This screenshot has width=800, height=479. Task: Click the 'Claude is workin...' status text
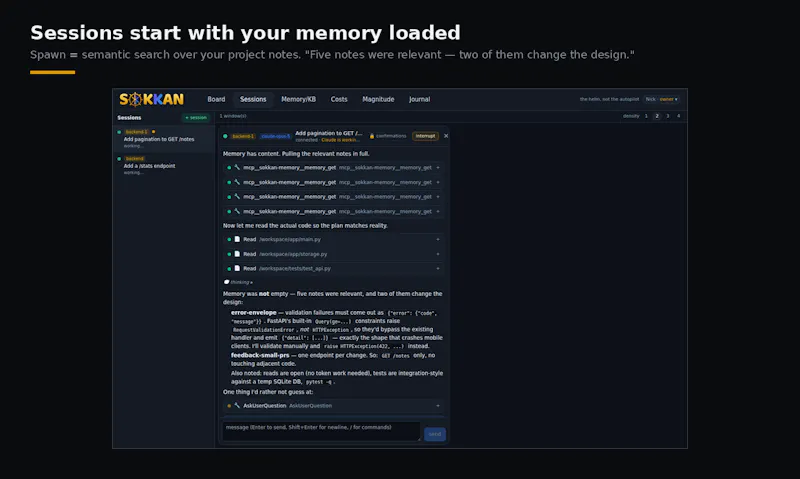(x=340, y=140)
